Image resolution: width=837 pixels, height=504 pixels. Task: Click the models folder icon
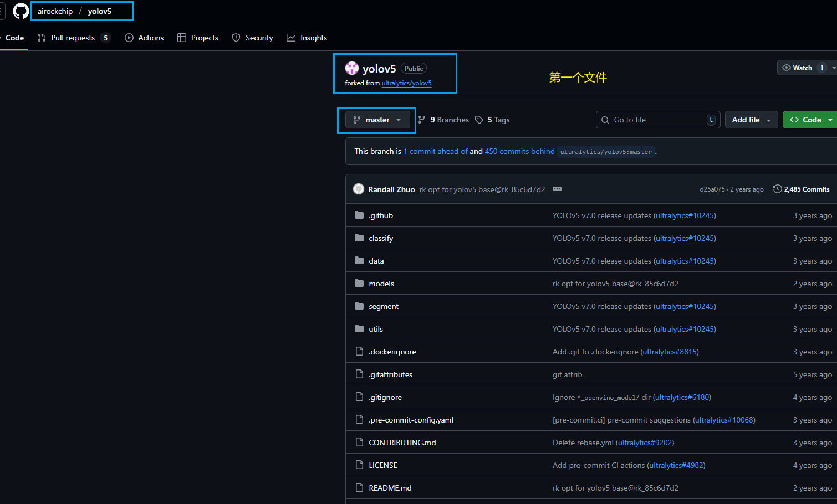click(x=359, y=283)
